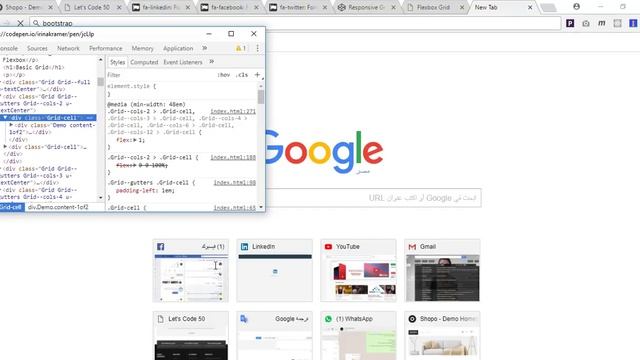Switch to the Let's Code 50 tab
This screenshot has width=640, height=360.
coord(92,7)
